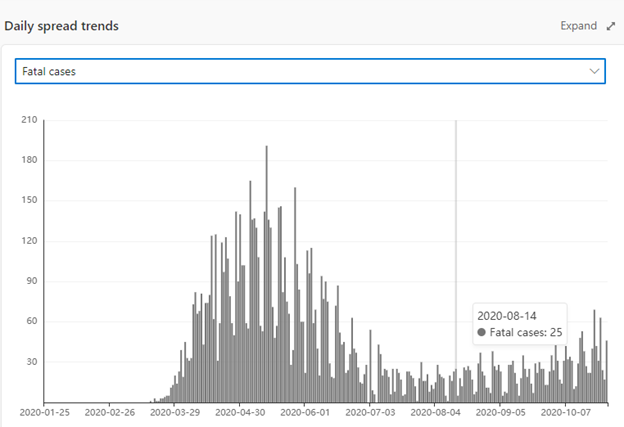Click the Fatal cases: 25 tooltip text

point(525,331)
